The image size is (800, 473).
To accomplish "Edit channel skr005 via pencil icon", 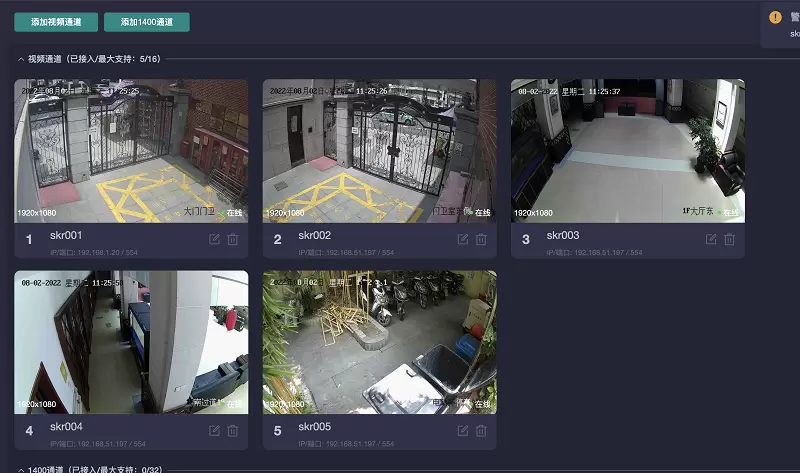I will 462,430.
